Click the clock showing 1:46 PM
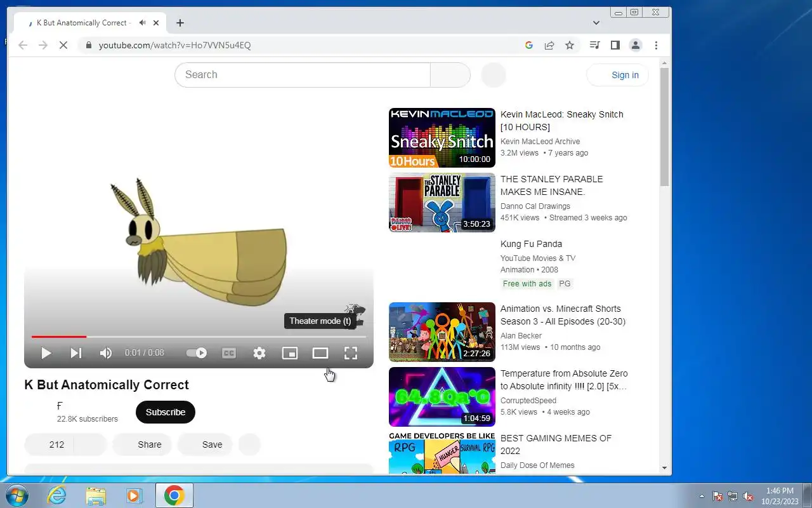The height and width of the screenshot is (508, 812). (780, 491)
